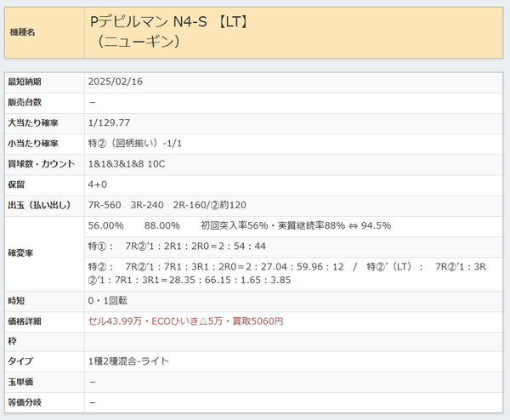
Task: Select the type value '1種2種混合-ライト'
Action: (128, 361)
